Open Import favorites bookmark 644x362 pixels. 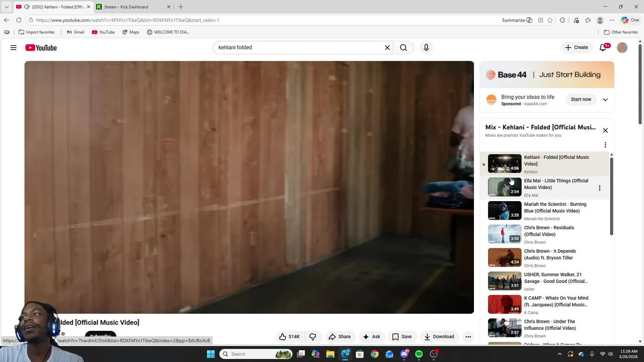click(36, 32)
